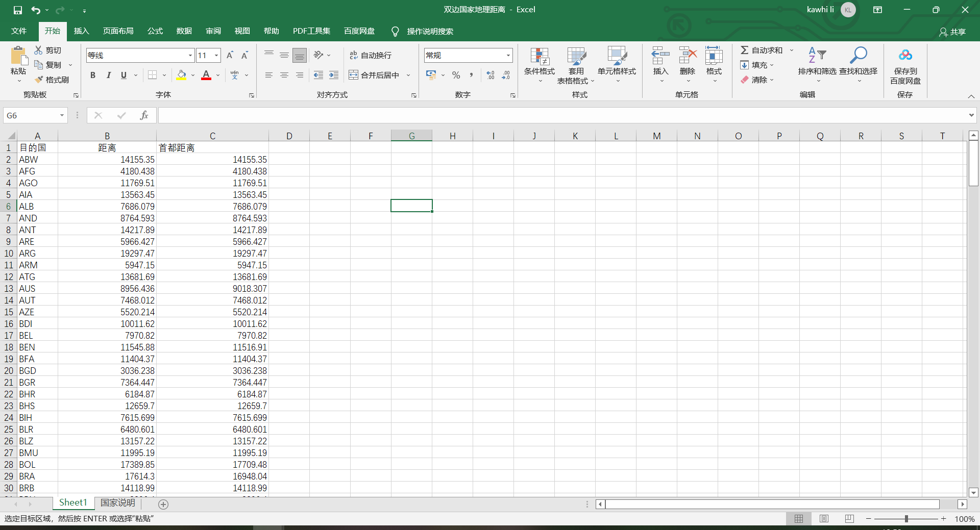The height and width of the screenshot is (530, 980).
Task: Click the Conditional Formatting icon
Action: [539, 56]
